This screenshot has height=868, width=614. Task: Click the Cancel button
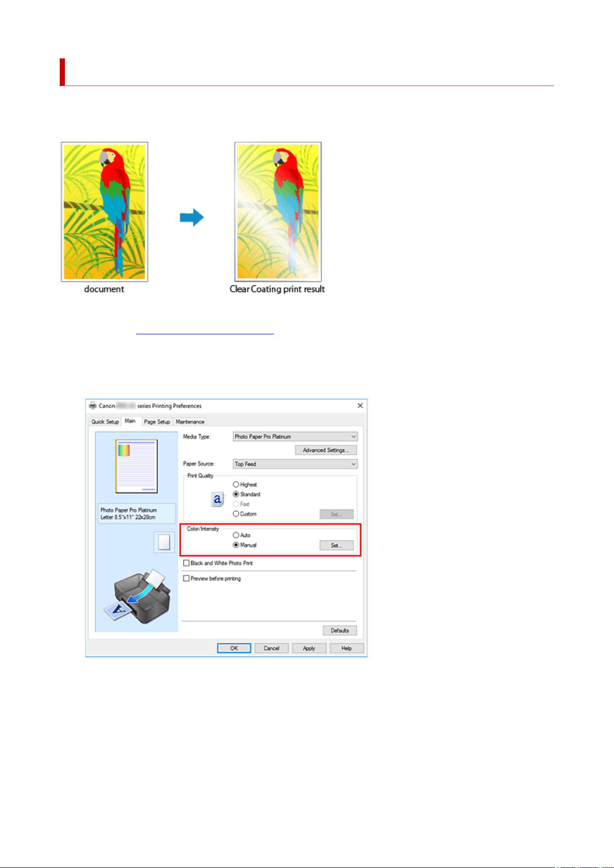(271, 649)
